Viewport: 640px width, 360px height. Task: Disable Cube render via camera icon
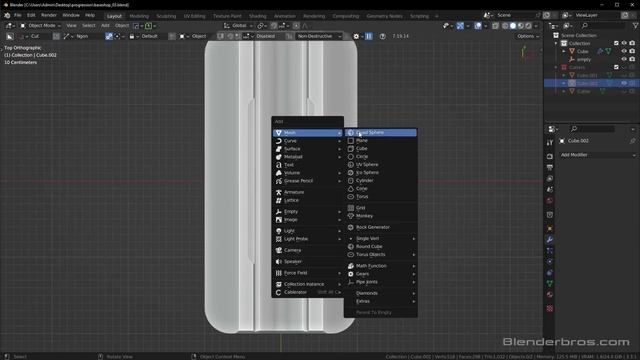point(632,51)
